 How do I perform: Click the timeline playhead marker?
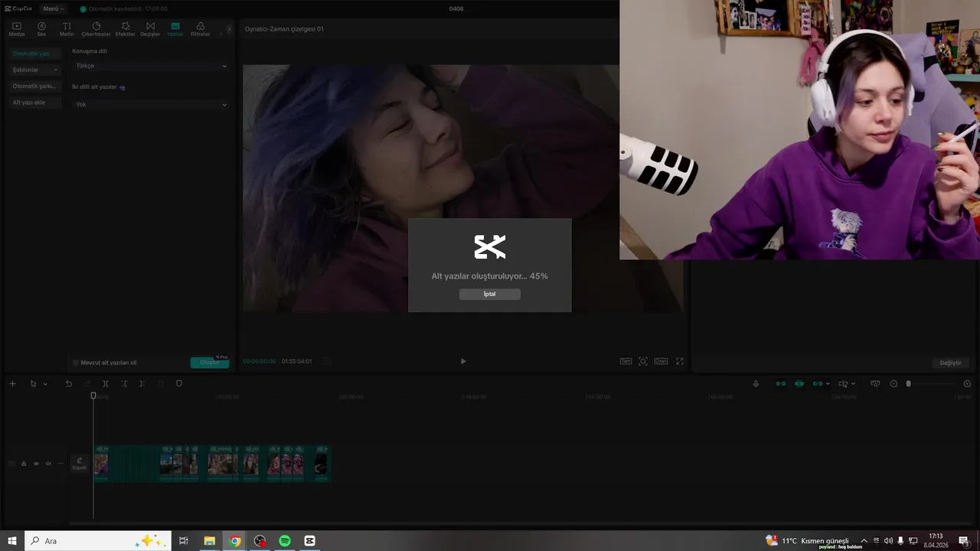[x=93, y=396]
